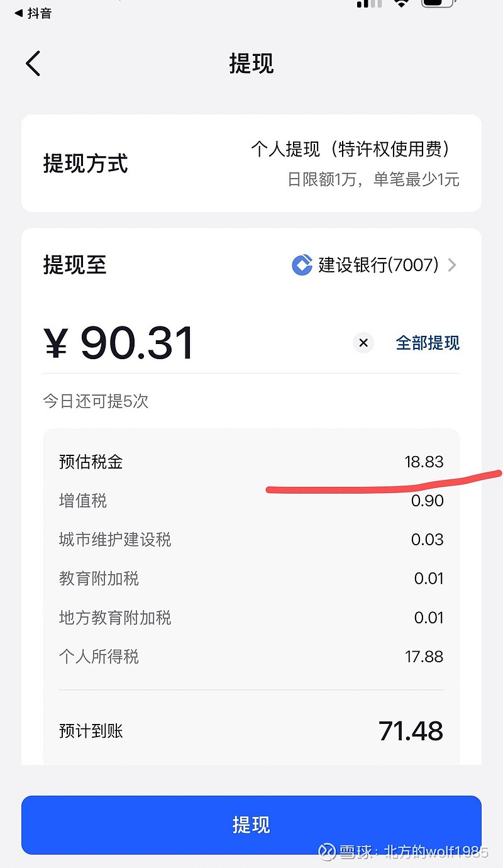Expand bank selection chevron after 建设银行(7007)

point(452,265)
